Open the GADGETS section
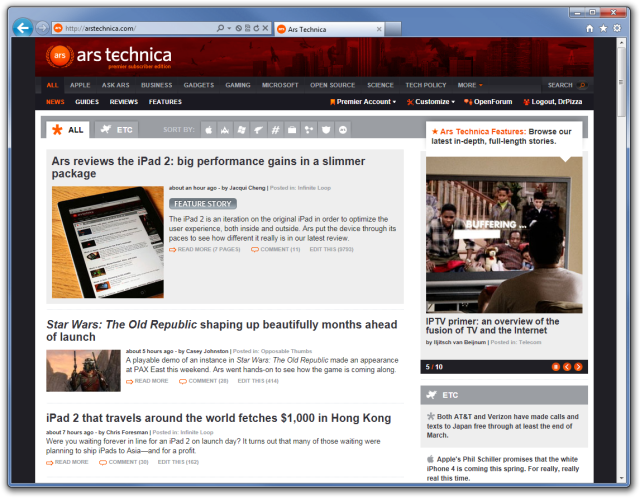This screenshot has width=640, height=498. 199,85
